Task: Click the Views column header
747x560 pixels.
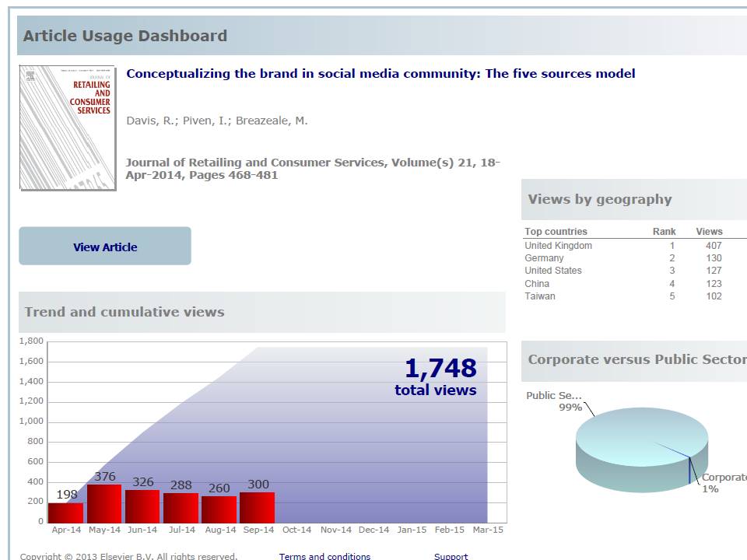Action: [x=709, y=232]
